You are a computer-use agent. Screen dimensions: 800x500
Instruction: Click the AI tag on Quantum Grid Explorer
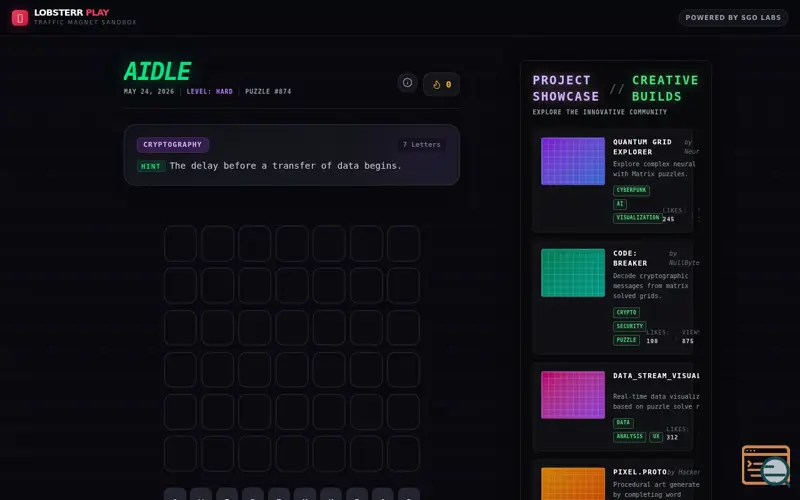(620, 204)
